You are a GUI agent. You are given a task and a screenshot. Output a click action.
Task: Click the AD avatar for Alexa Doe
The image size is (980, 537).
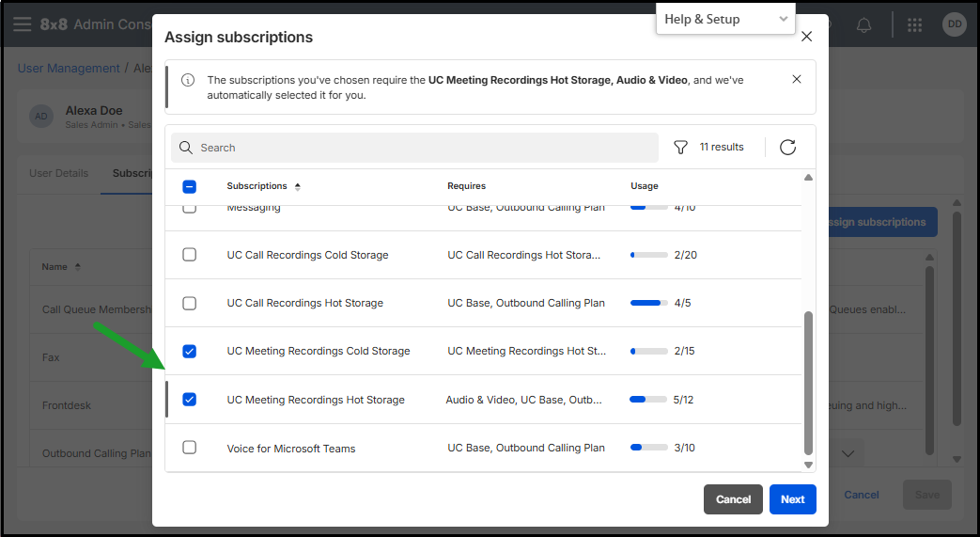point(41,116)
